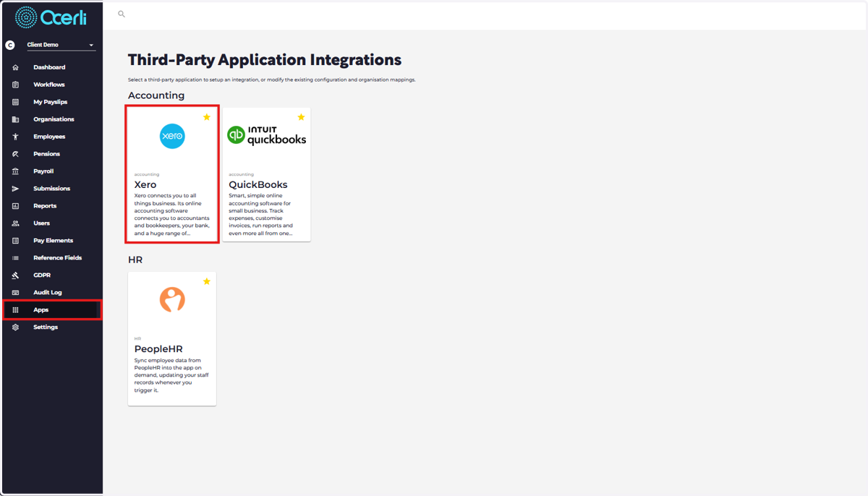Click the Intuit QuickBooks logo
This screenshot has height=496, width=868.
pyautogui.click(x=266, y=135)
